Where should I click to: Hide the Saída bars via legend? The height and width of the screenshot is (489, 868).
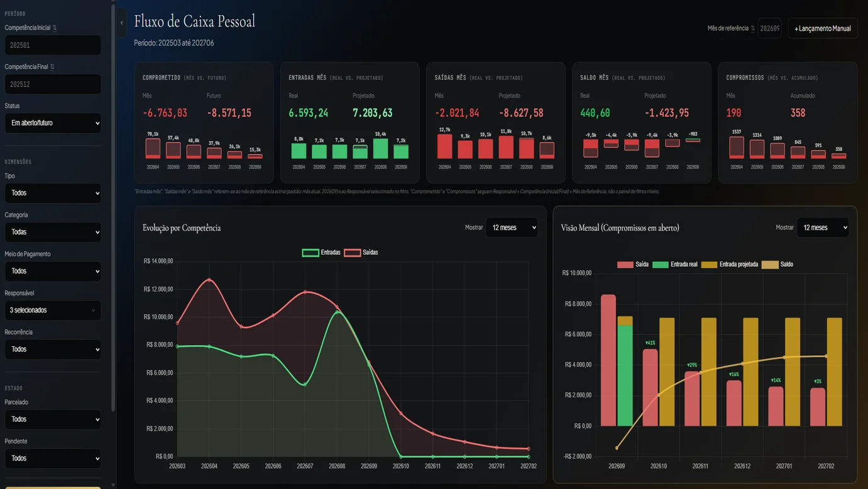pyautogui.click(x=633, y=265)
